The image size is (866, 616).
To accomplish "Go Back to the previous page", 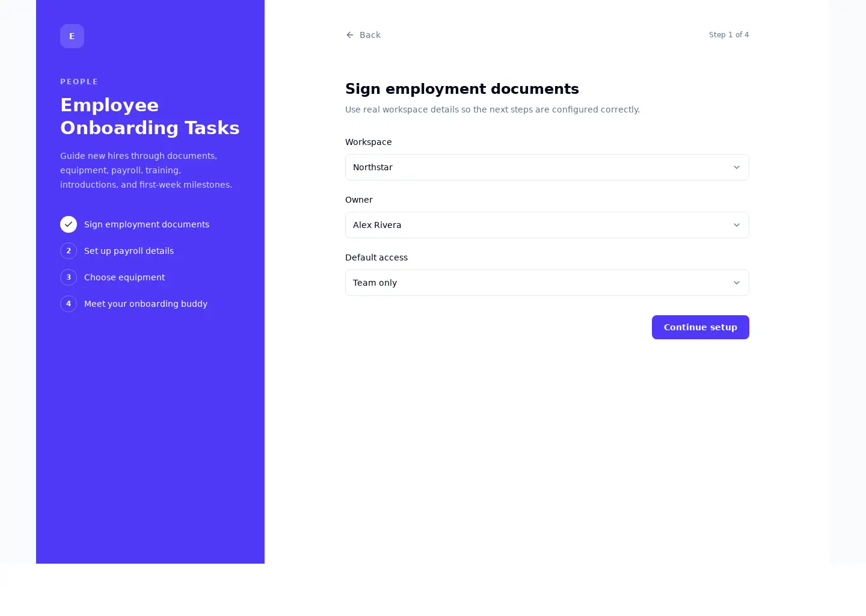I will coord(363,35).
